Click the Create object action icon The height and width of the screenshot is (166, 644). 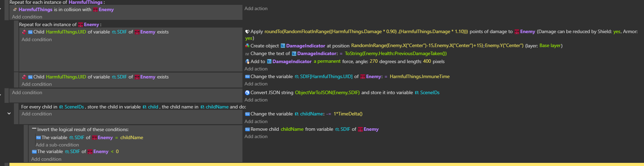247,46
